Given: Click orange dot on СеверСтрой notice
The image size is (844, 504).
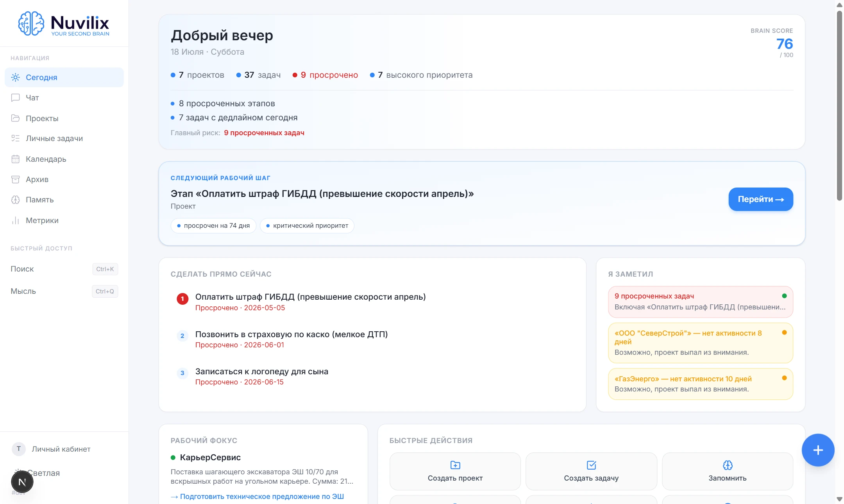Looking at the screenshot, I should 784,332.
